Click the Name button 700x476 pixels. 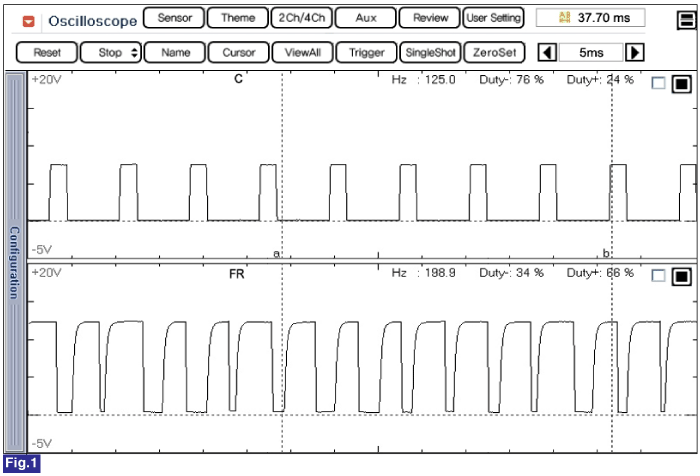point(175,53)
